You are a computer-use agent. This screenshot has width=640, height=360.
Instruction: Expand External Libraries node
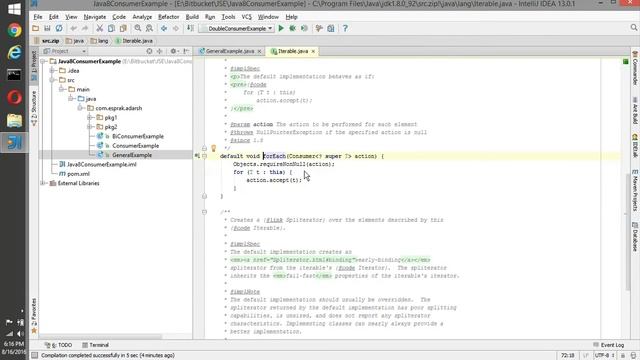coord(43,183)
